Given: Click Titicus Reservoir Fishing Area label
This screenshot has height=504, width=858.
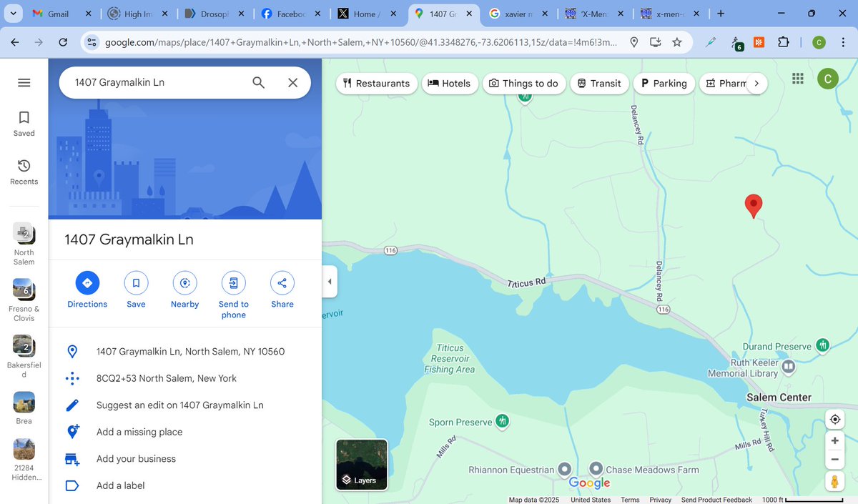Looking at the screenshot, I should point(450,359).
